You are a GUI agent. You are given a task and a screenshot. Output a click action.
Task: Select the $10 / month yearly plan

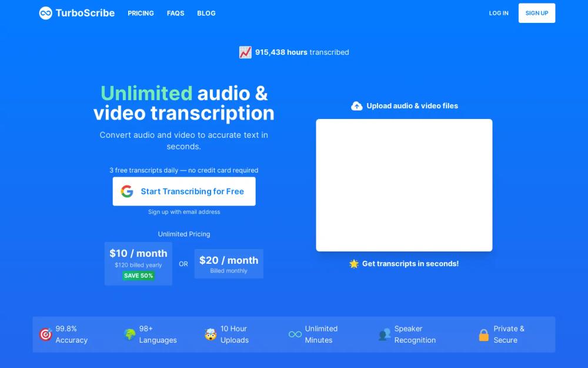138,264
